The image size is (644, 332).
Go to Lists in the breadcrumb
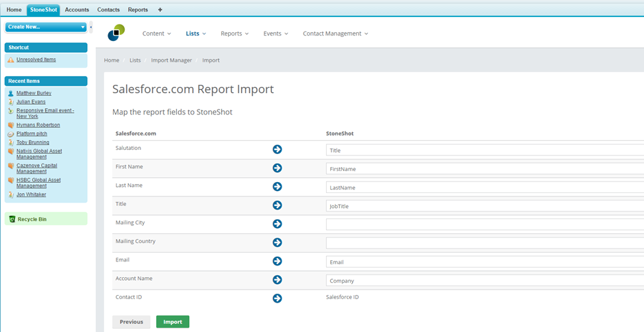135,60
